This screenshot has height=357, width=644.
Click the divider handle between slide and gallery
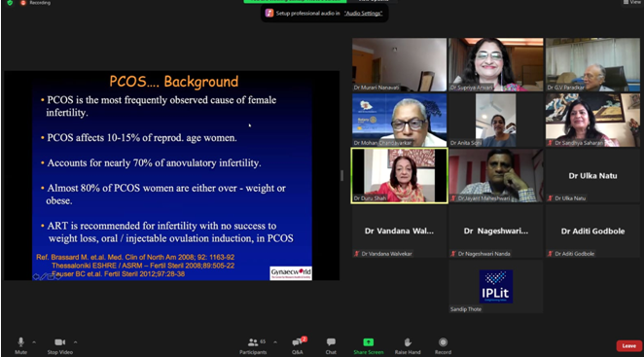coord(341,176)
